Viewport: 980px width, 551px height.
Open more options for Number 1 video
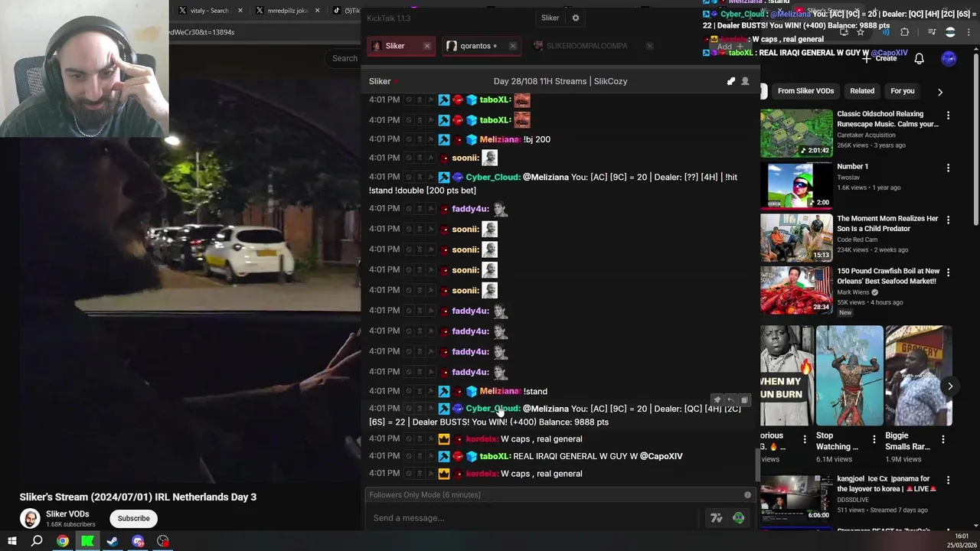tap(948, 168)
